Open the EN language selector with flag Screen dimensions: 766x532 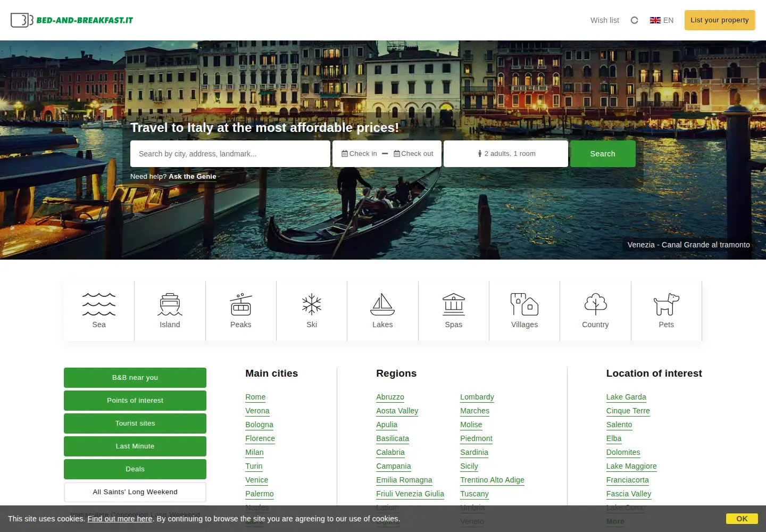662,20
